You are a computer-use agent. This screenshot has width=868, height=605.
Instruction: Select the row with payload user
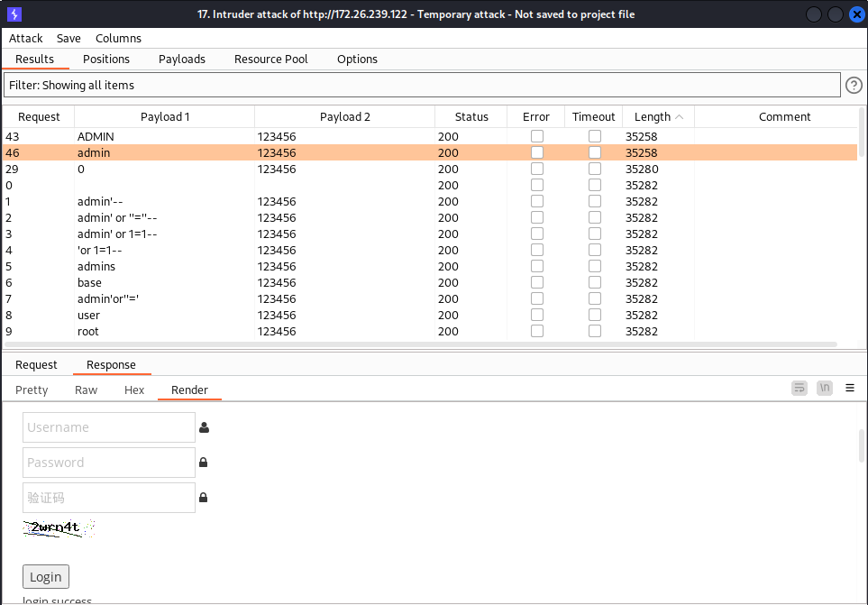(430, 315)
